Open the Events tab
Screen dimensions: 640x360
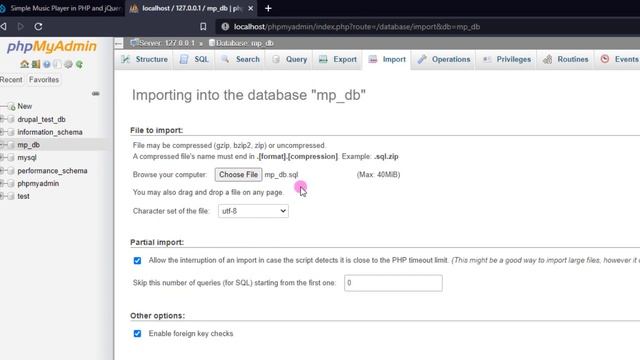(x=619, y=60)
